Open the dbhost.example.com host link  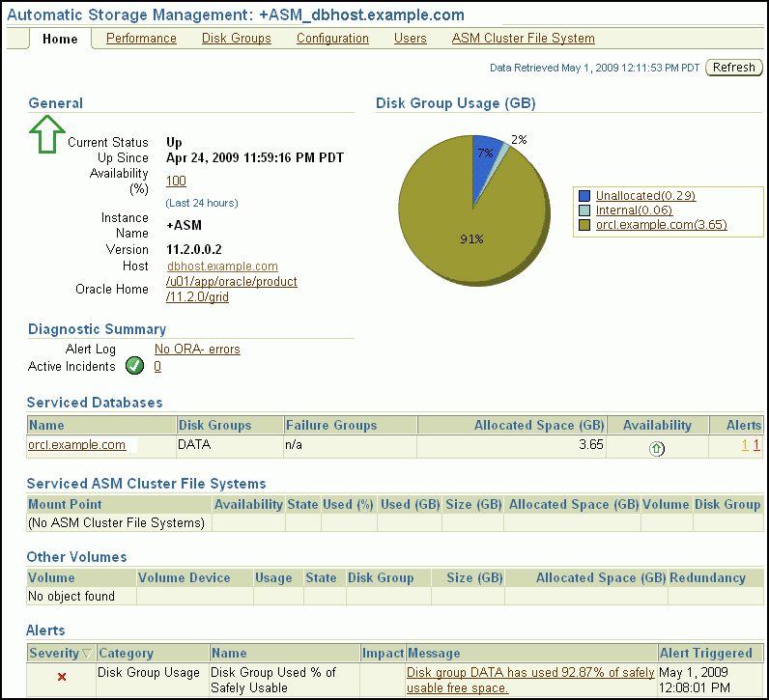pos(222,266)
